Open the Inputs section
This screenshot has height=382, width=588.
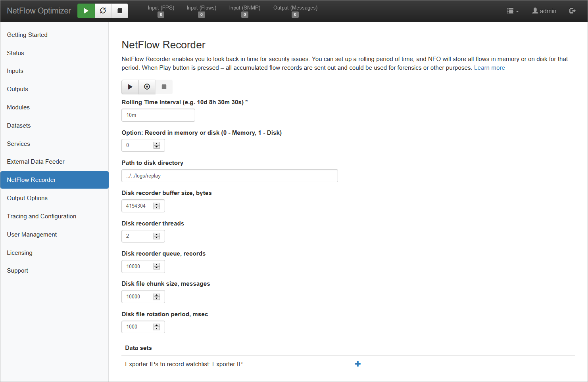pos(54,71)
